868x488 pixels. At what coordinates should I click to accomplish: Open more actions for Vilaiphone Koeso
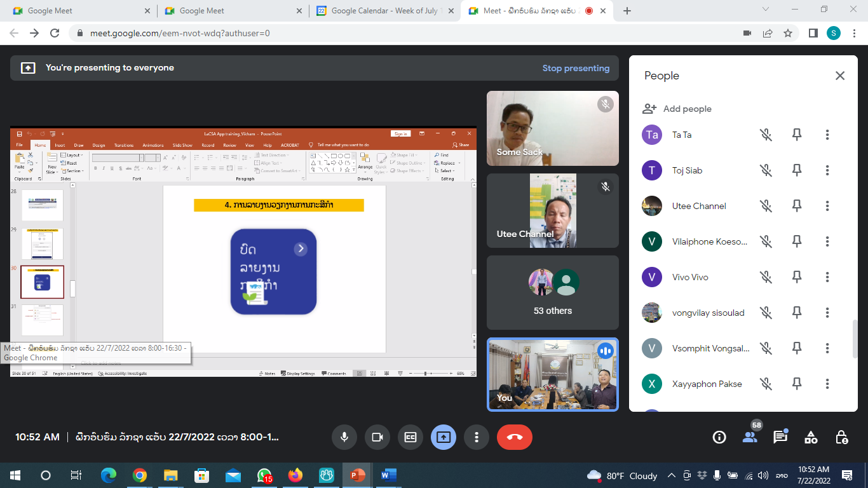point(827,241)
